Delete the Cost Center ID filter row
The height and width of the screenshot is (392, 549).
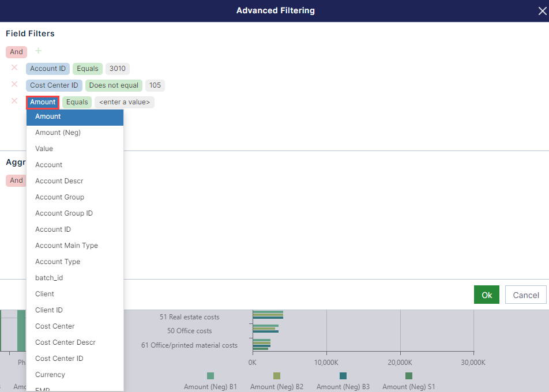tap(14, 85)
